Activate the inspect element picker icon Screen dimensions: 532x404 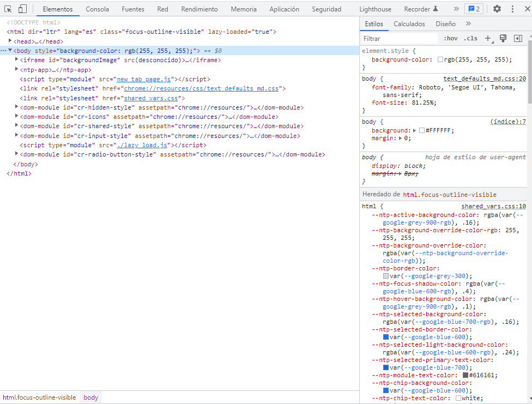pyautogui.click(x=8, y=9)
